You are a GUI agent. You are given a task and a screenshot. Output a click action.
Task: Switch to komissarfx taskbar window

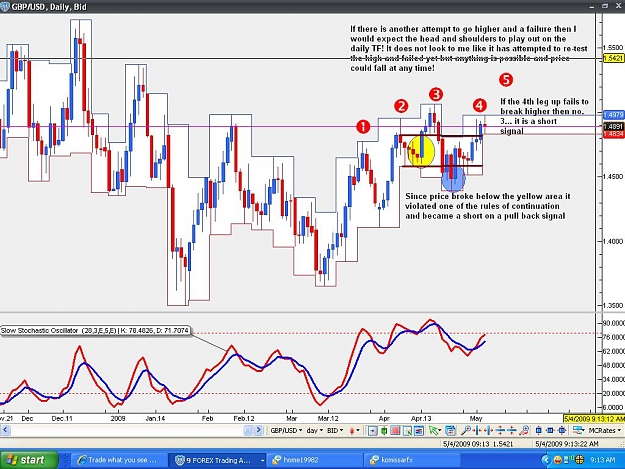tap(412, 460)
